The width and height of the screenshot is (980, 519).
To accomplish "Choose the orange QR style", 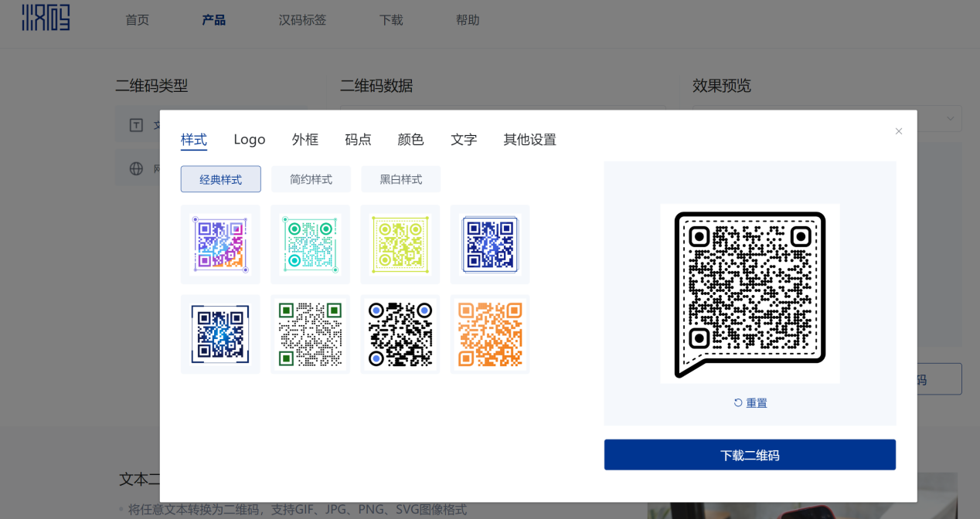I will click(x=489, y=334).
